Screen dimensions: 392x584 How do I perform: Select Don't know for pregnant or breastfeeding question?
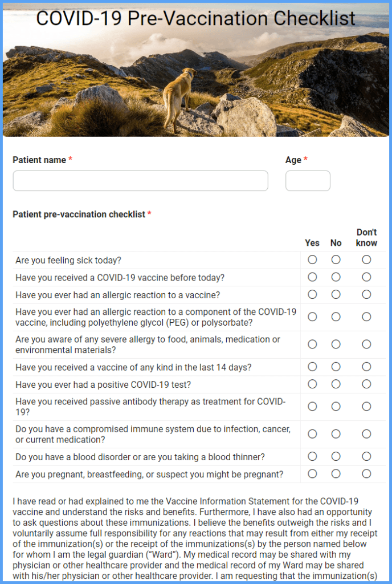coord(366,474)
